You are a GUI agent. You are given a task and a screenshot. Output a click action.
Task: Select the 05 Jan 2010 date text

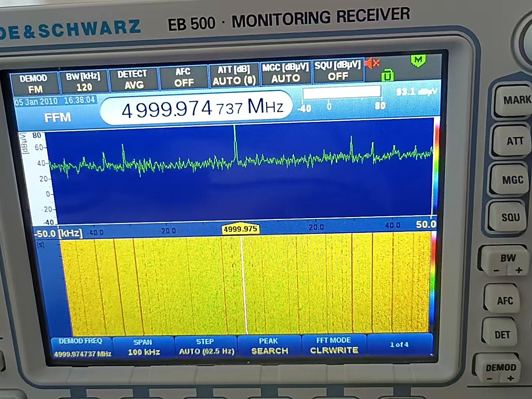[36, 102]
